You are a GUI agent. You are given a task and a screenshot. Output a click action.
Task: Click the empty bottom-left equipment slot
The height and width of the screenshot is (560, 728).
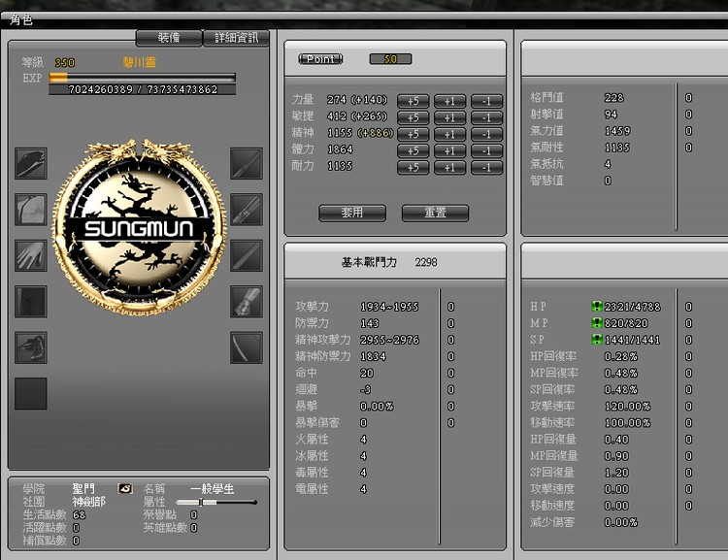point(30,393)
